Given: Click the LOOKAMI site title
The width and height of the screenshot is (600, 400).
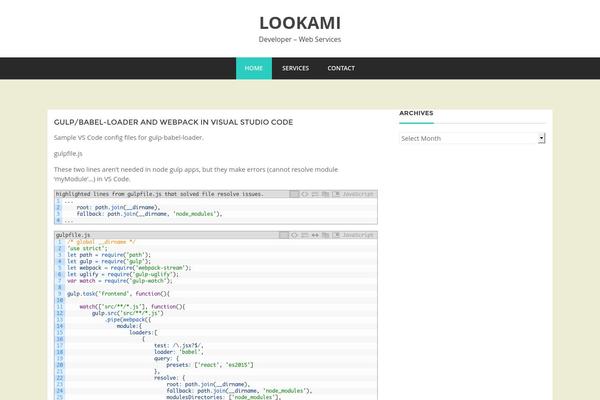Looking at the screenshot, I should click(300, 23).
